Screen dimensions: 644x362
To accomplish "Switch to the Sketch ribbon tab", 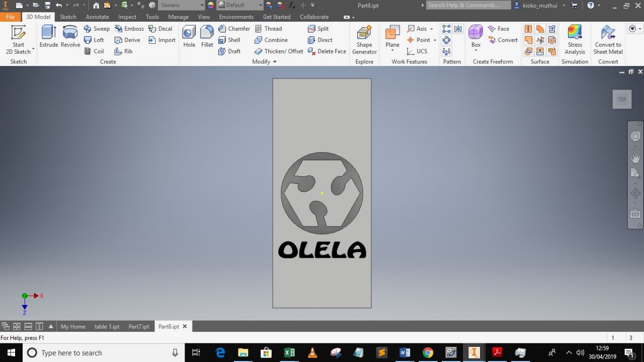I will coord(68,17).
